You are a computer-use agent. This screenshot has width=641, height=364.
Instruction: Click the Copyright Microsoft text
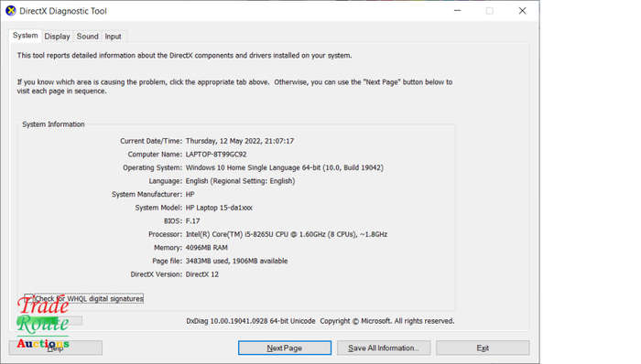(387, 321)
